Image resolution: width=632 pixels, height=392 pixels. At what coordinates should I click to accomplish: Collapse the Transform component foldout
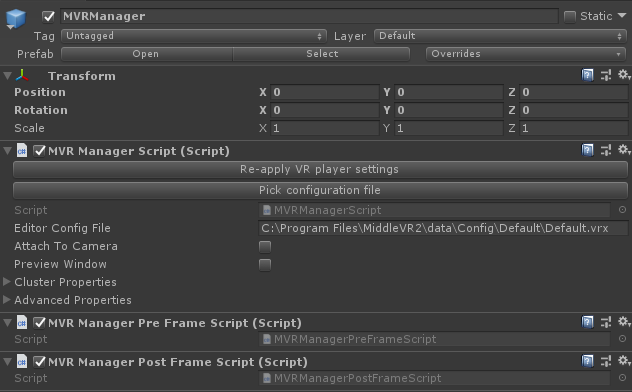pyautogui.click(x=7, y=75)
